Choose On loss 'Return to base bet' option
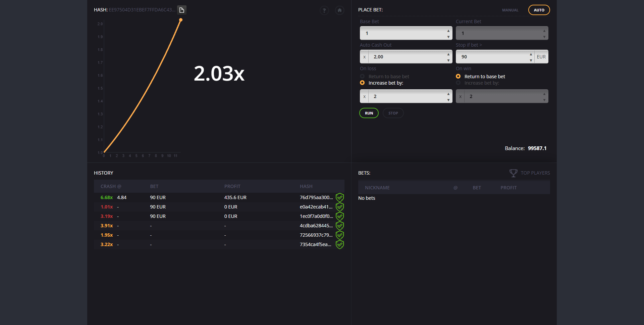The height and width of the screenshot is (325, 644). (362, 77)
